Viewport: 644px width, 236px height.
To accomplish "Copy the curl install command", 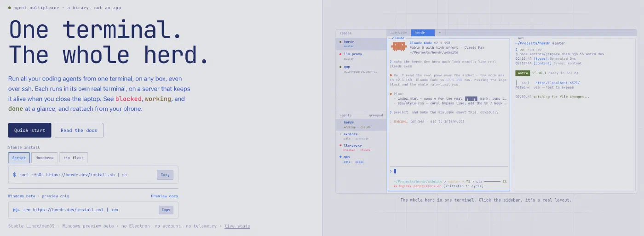I will [165, 175].
